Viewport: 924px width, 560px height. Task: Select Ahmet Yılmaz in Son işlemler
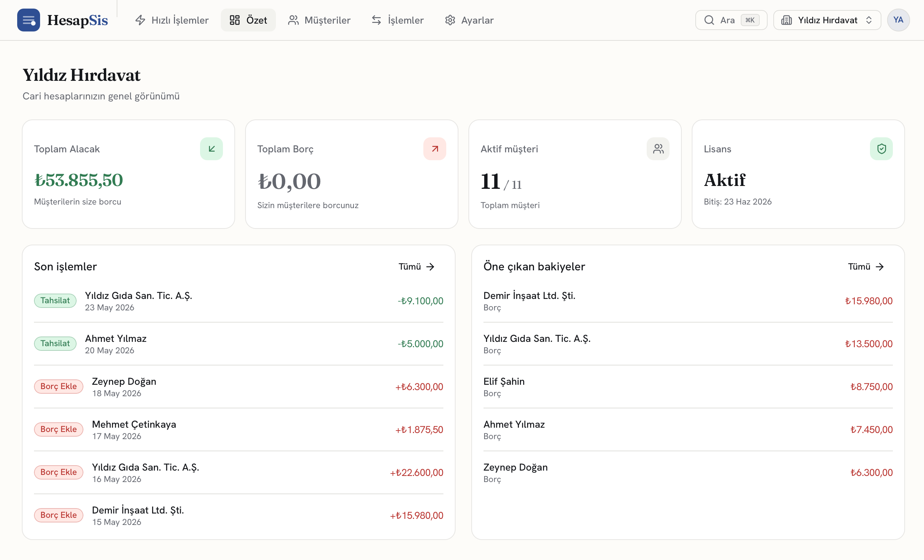point(238,344)
